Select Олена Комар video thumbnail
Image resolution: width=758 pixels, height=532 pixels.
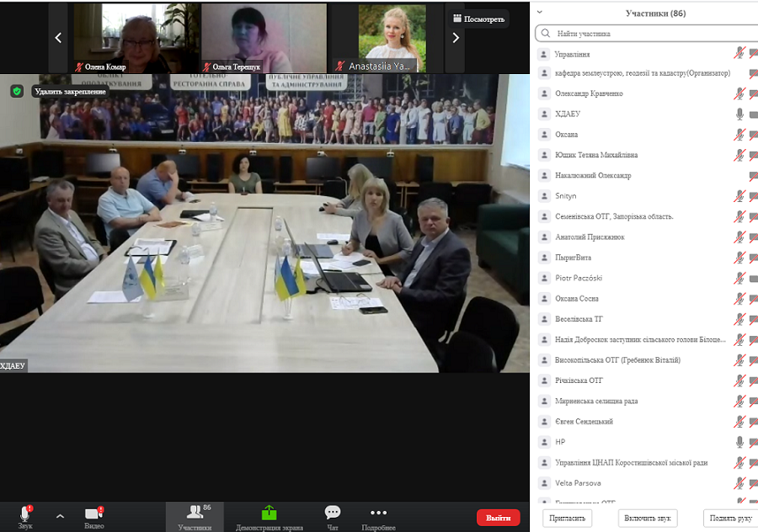coord(122,38)
